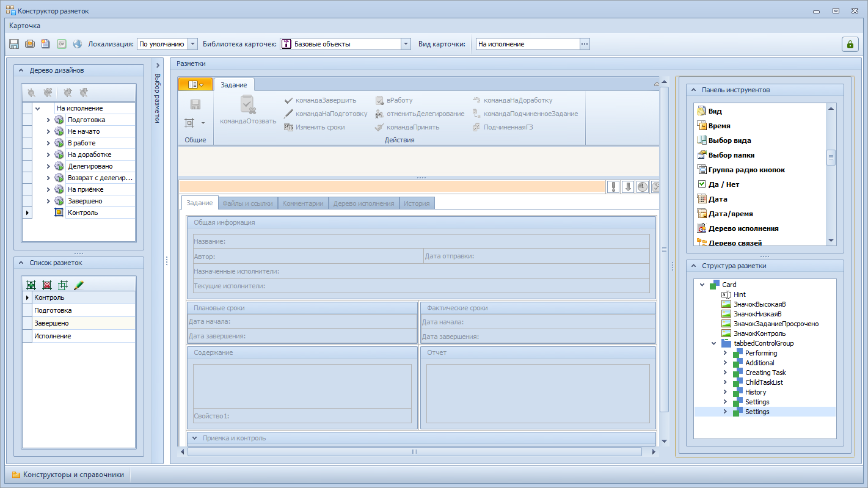The width and height of the screenshot is (868, 488).
Task: Expand the Performing node in layout structure
Action: click(725, 353)
